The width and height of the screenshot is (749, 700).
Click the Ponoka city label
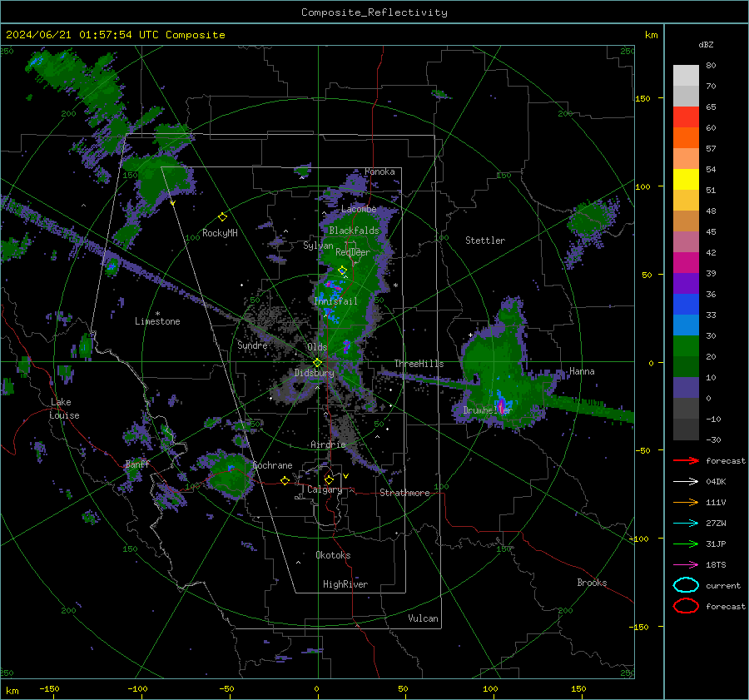click(379, 171)
